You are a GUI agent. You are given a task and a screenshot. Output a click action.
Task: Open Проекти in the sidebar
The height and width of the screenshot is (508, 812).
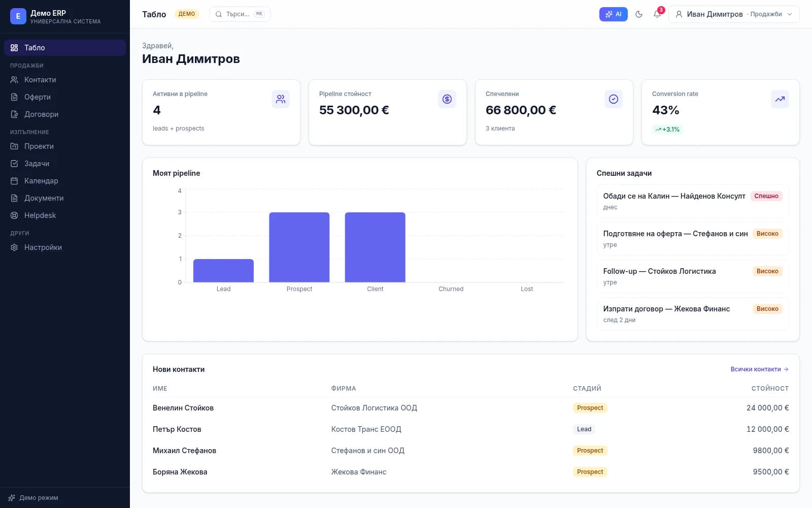tap(65, 146)
